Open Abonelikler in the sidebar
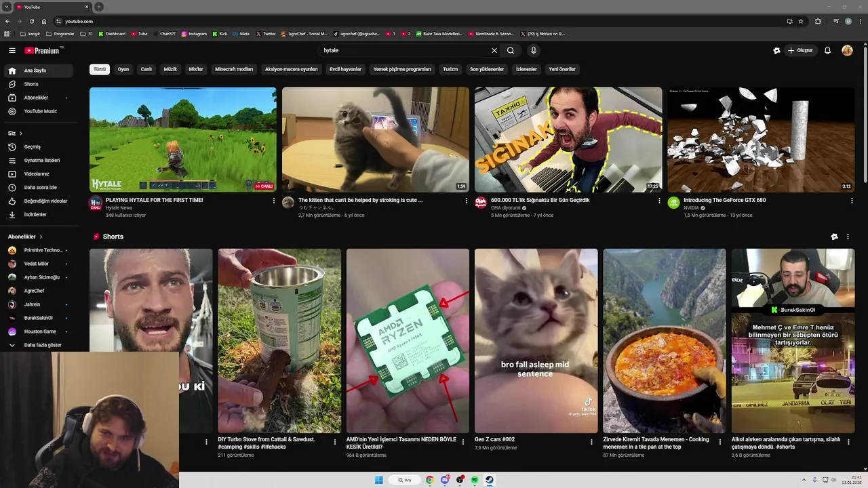Viewport: 868px width, 488px height. [x=38, y=98]
